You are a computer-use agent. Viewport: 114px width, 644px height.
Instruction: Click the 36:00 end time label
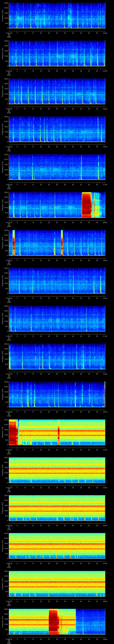pos(105,525)
